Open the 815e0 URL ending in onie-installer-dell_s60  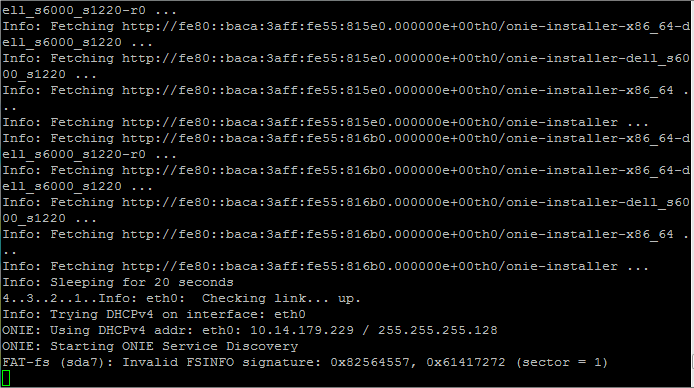pyautogui.click(x=405, y=58)
